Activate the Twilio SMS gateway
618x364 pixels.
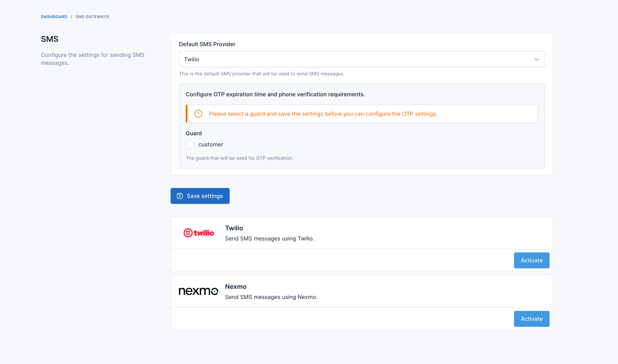pos(532,260)
